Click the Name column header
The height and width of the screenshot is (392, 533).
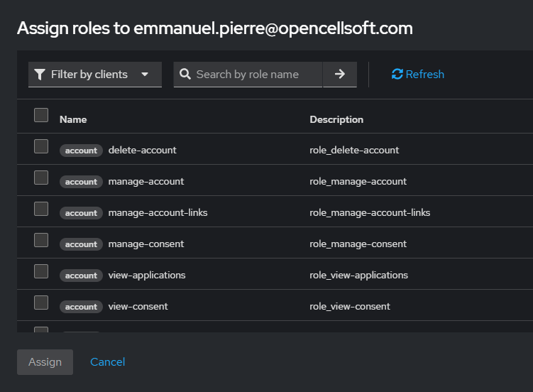pyautogui.click(x=73, y=119)
